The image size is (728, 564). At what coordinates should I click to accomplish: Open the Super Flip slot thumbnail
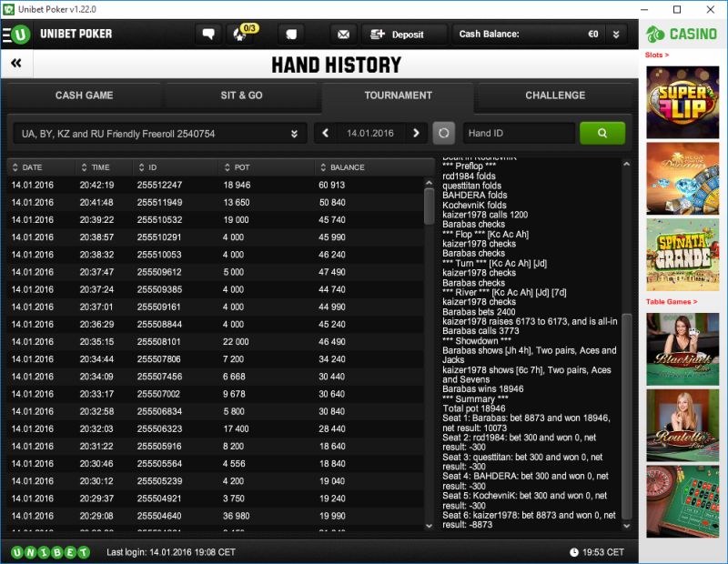pyautogui.click(x=682, y=102)
